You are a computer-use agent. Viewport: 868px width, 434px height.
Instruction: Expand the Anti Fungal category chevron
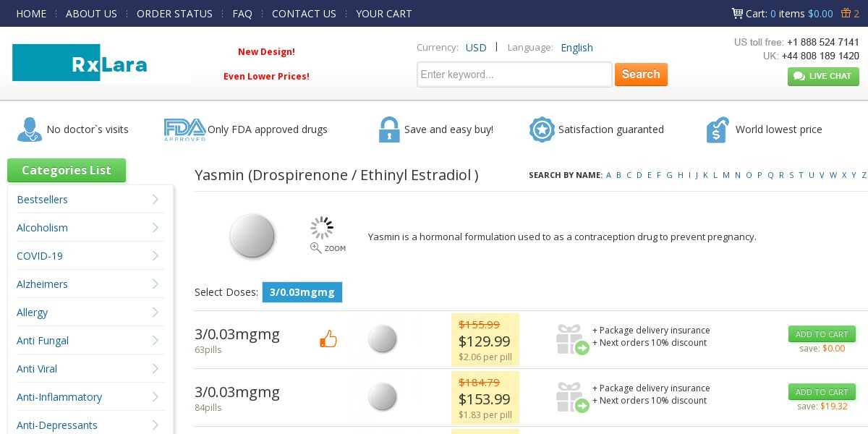click(x=156, y=340)
